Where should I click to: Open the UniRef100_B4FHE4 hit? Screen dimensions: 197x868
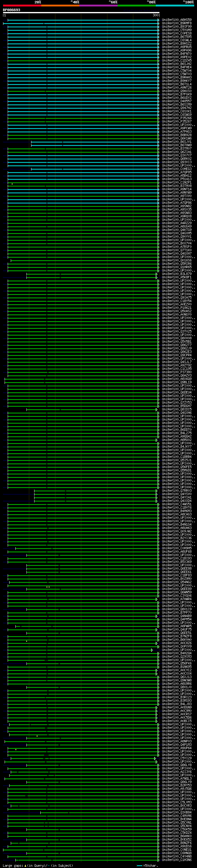click(177, 67)
